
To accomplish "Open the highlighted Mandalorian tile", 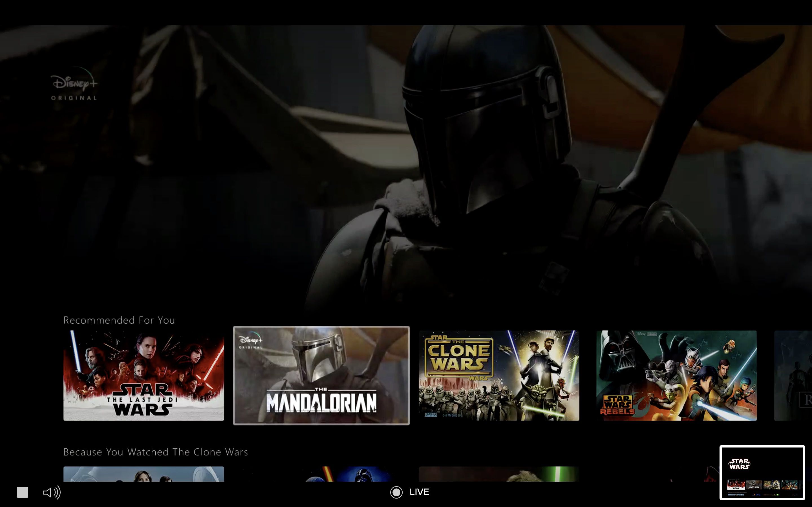I will (321, 375).
